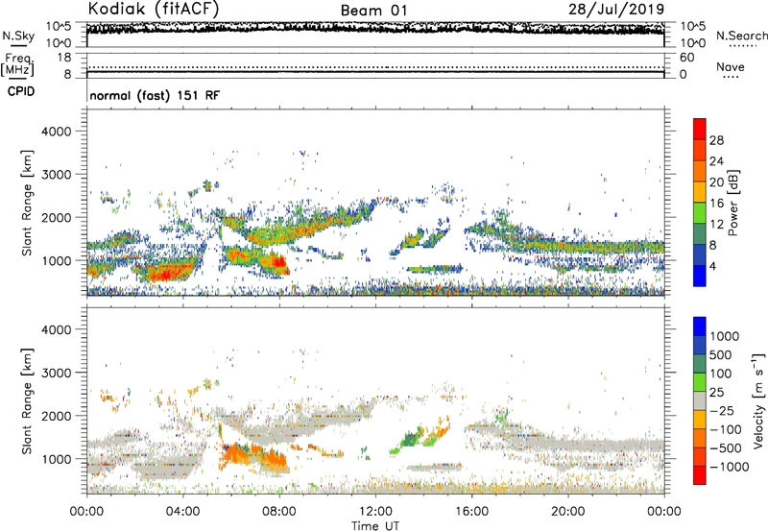Pick the red top segment of power colorbar
The image size is (768, 532).
[700, 130]
